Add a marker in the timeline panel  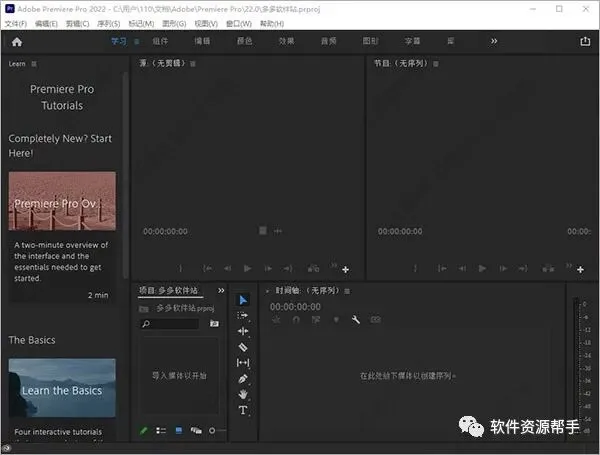336,320
